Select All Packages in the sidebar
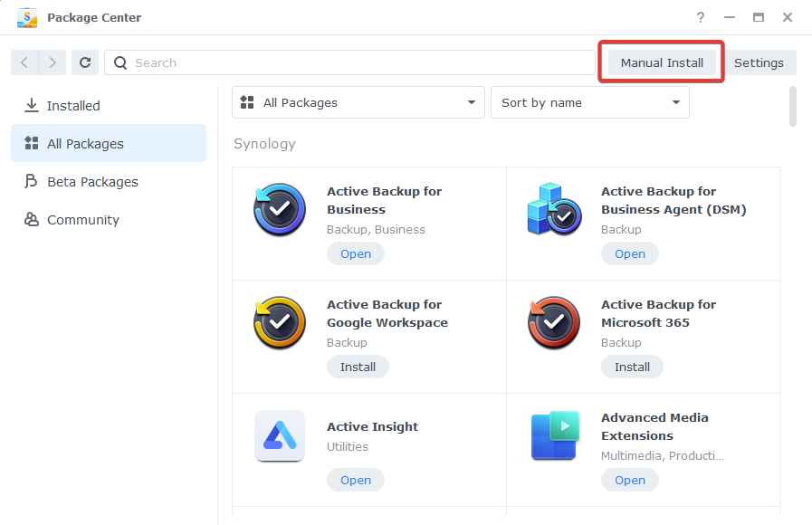The image size is (812, 525). pos(109,143)
